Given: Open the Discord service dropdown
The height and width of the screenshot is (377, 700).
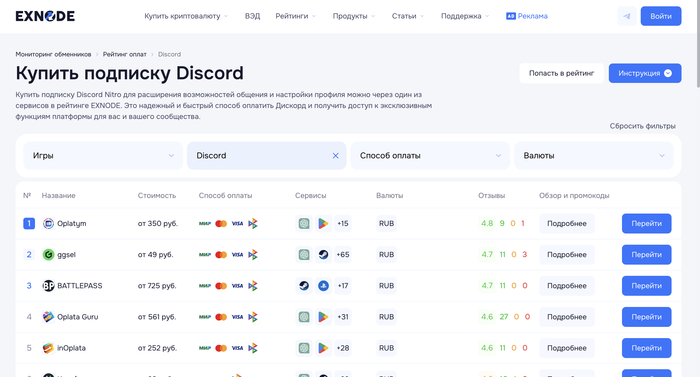Looking at the screenshot, I should [267, 155].
